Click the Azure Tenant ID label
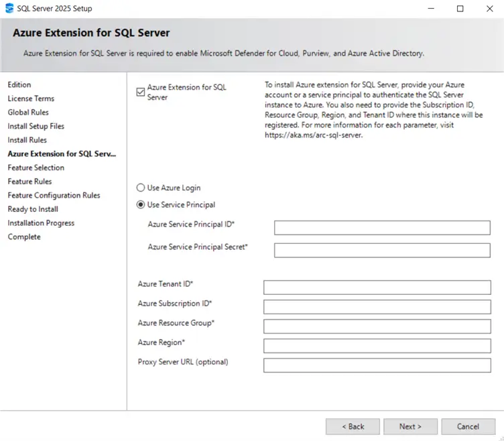This screenshot has width=504, height=441. click(166, 284)
